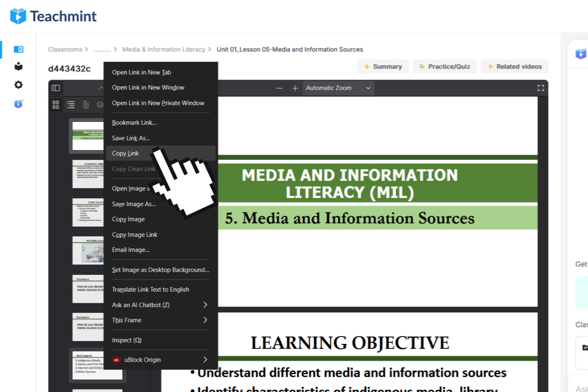
Task: Enter fullscreen presentation mode
Action: 541,88
